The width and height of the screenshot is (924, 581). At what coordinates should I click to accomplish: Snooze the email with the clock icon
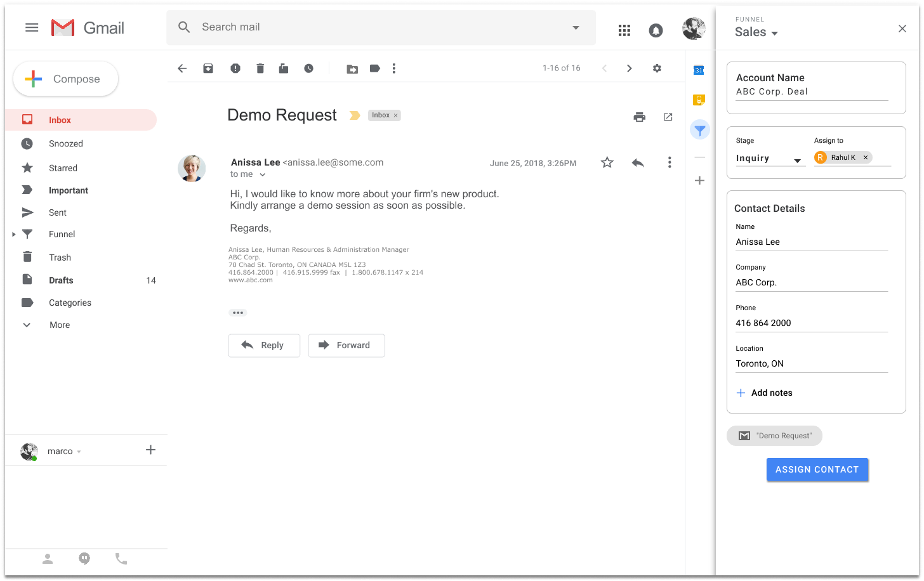point(308,69)
